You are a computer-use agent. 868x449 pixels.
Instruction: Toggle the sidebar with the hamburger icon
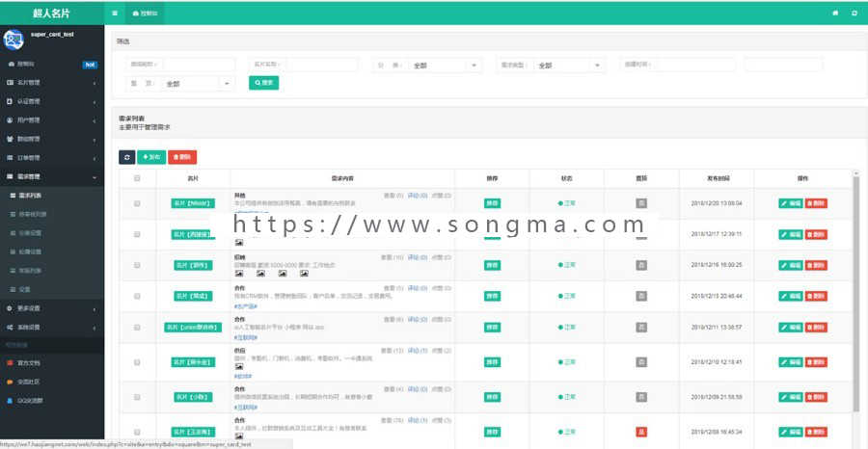point(115,13)
